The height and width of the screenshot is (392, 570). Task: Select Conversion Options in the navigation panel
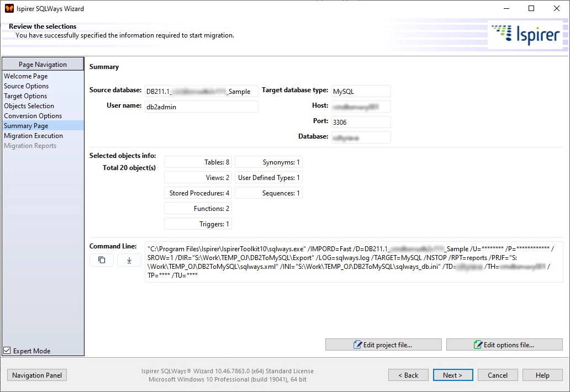tap(33, 115)
